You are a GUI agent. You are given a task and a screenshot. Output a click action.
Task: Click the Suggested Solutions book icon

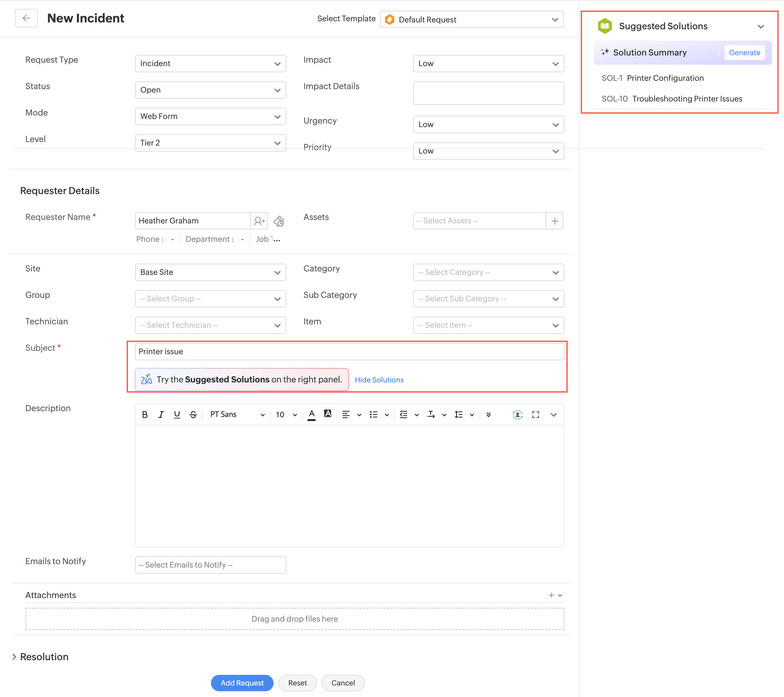605,26
